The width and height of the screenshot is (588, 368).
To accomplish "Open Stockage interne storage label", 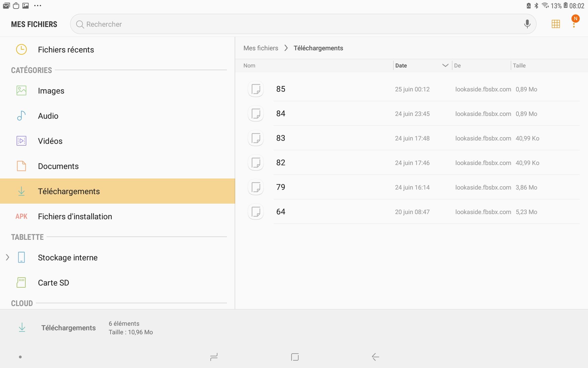I will tap(68, 257).
